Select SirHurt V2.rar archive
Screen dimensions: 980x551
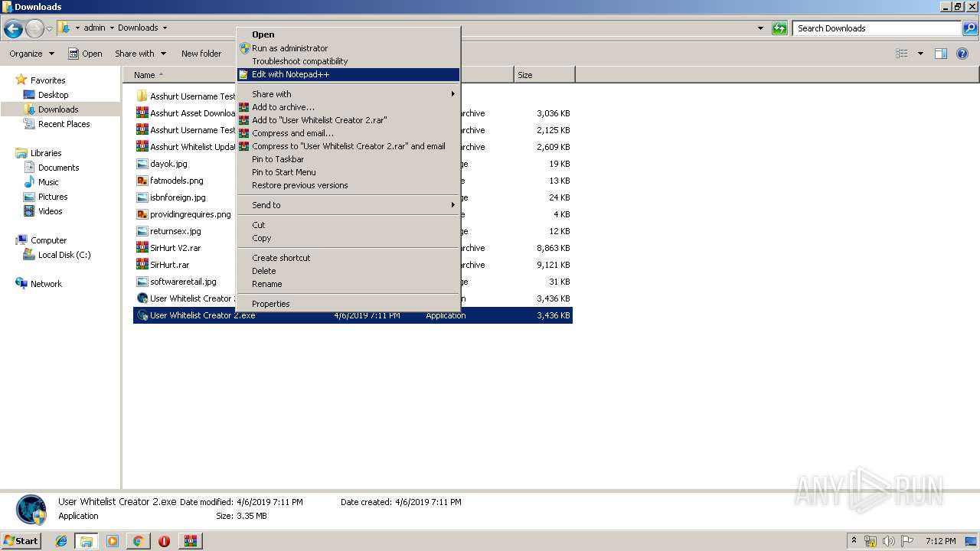175,248
